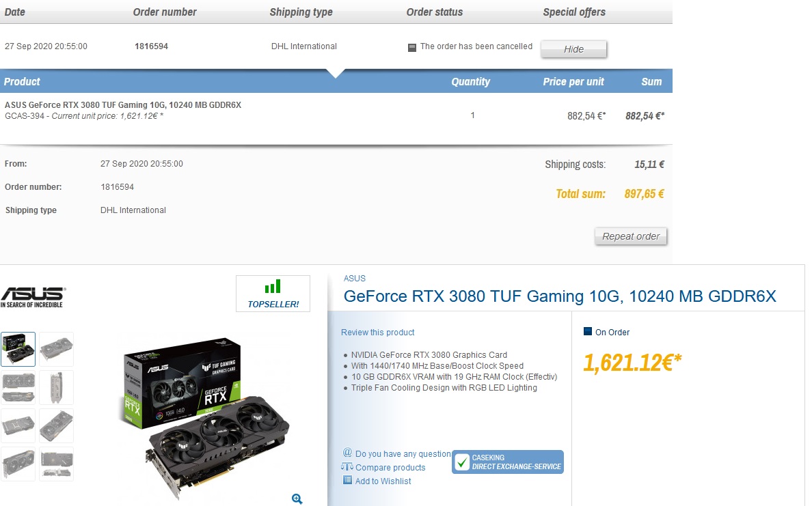Click the order number 1816594 in the header row

[151, 46]
